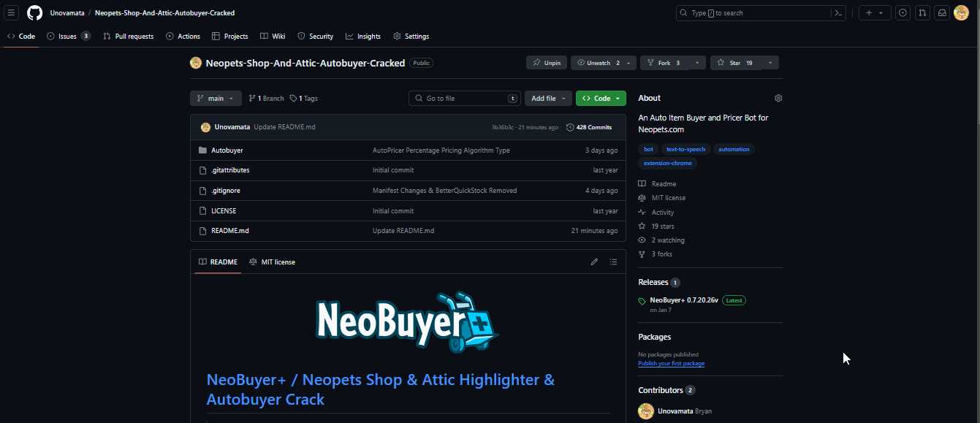View the 428 Commits history
Screen dimensions: 980x423
pos(589,127)
